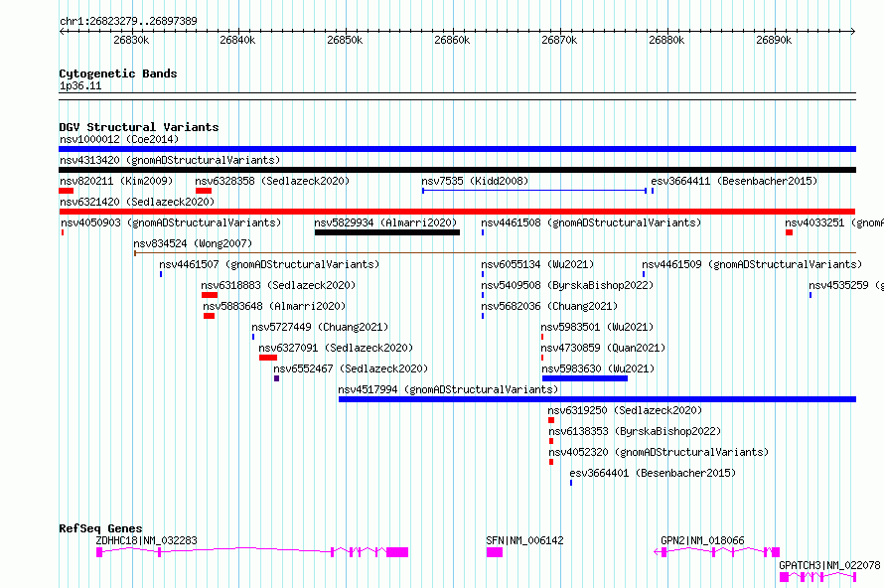
Task: Click esv3664401 (Besenbacher2015) label
Action: pos(653,473)
